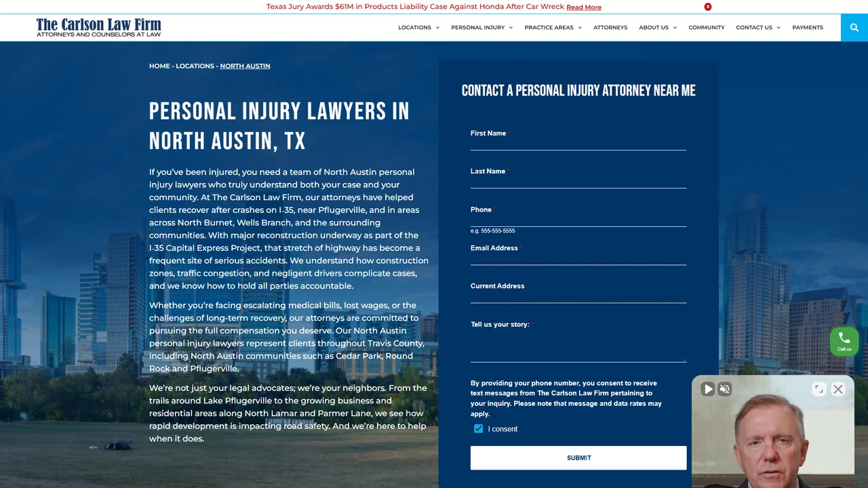
Task: Focus the First Name field
Action: point(578,144)
